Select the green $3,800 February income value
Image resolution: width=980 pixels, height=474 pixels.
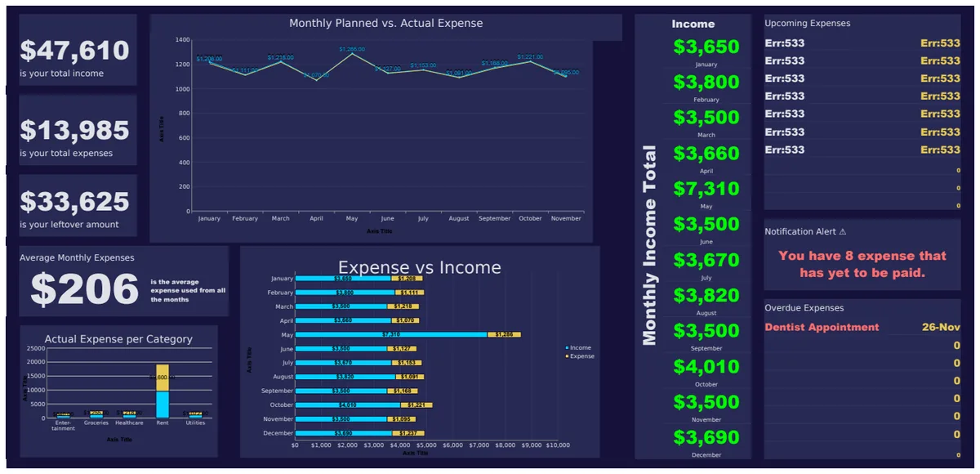pyautogui.click(x=706, y=82)
